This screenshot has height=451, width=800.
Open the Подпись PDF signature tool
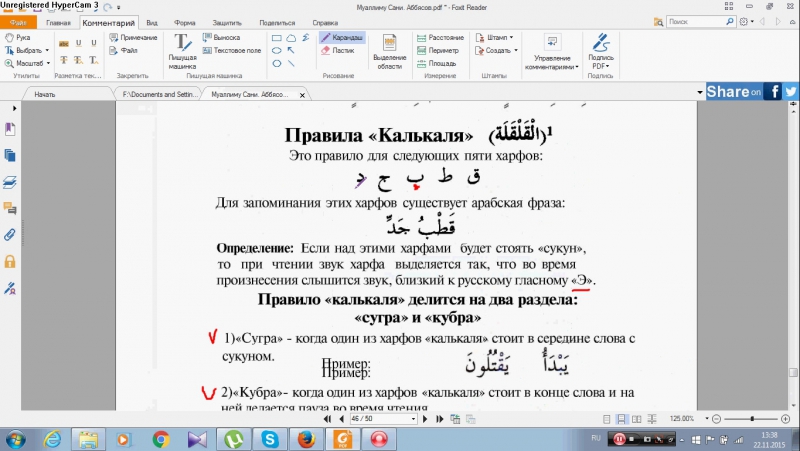point(601,50)
